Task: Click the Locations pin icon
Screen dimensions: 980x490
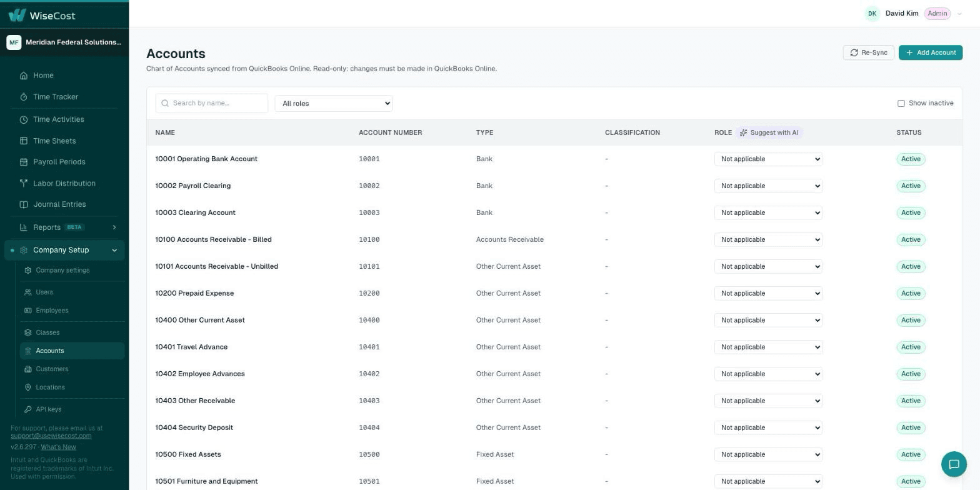Action: click(28, 387)
